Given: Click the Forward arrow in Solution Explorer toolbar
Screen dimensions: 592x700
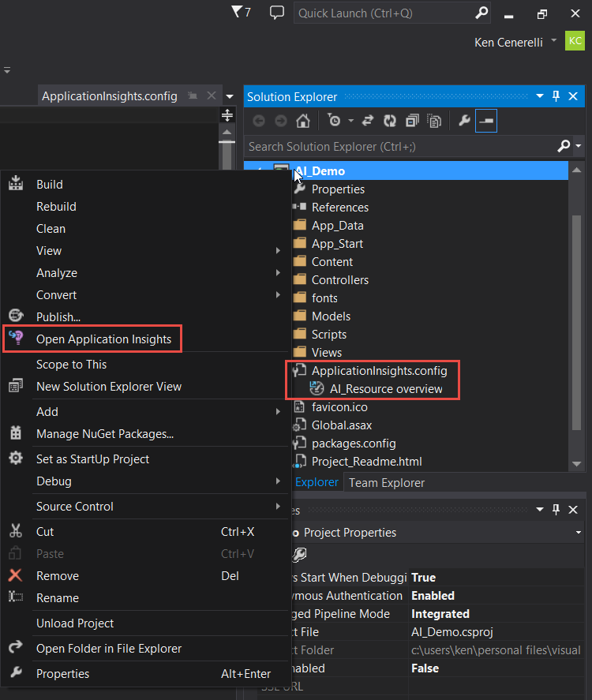Looking at the screenshot, I should click(x=281, y=121).
